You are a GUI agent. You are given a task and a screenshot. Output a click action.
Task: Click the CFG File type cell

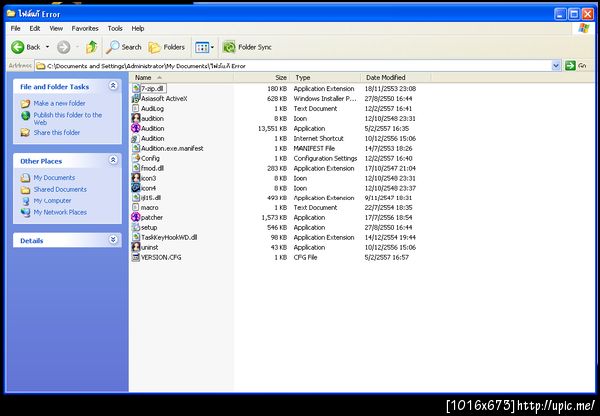click(x=305, y=257)
